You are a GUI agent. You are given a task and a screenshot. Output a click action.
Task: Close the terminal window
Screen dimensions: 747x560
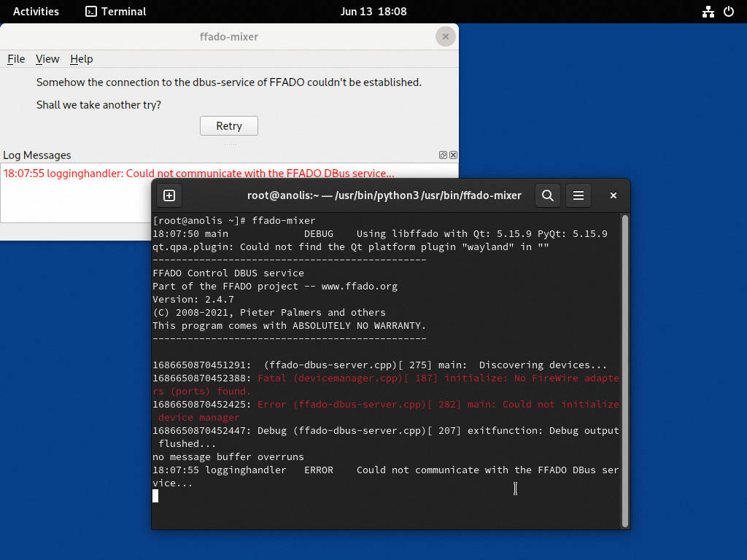614,195
